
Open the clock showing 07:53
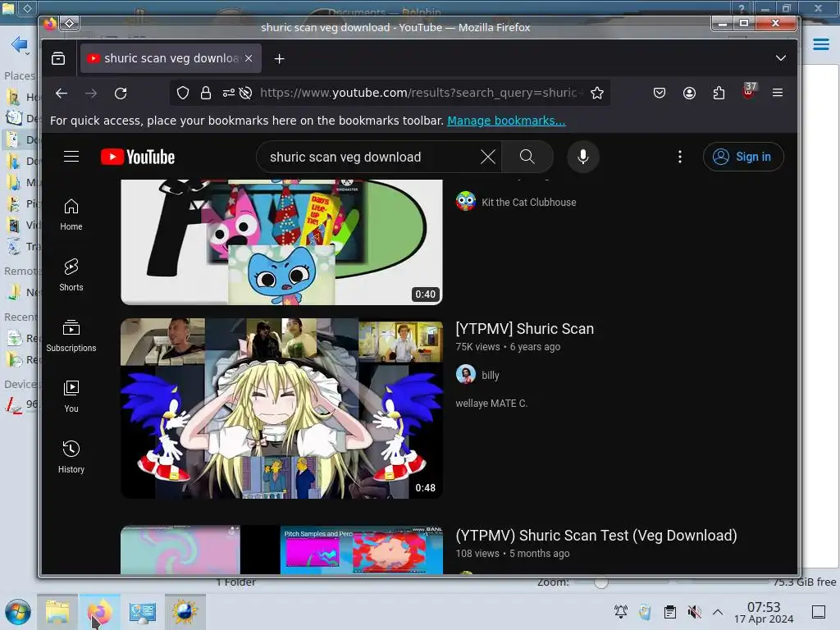pos(764,612)
